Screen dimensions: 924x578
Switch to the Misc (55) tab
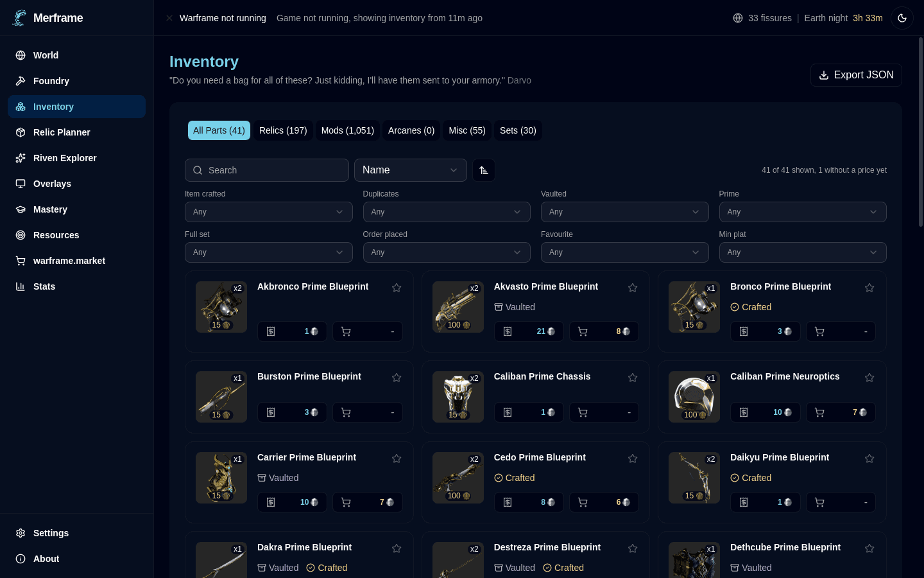click(467, 130)
